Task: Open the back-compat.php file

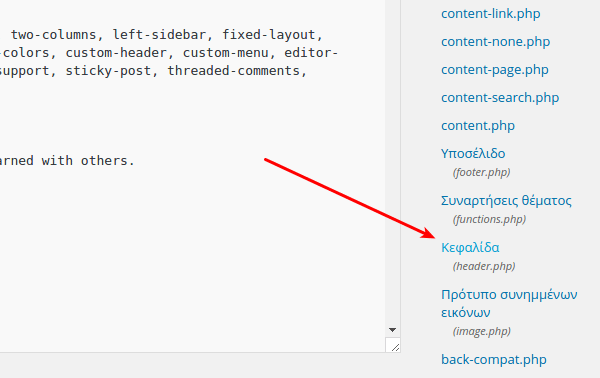Action: pos(494,360)
